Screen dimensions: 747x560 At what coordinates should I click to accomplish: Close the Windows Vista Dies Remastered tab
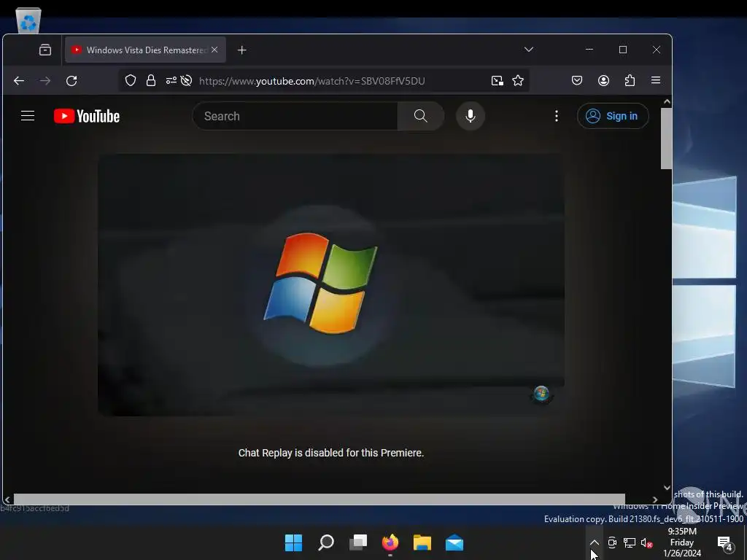coord(214,50)
